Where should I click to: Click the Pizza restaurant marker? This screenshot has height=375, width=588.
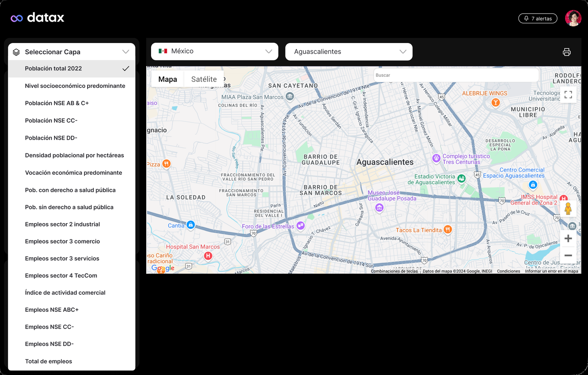click(166, 164)
